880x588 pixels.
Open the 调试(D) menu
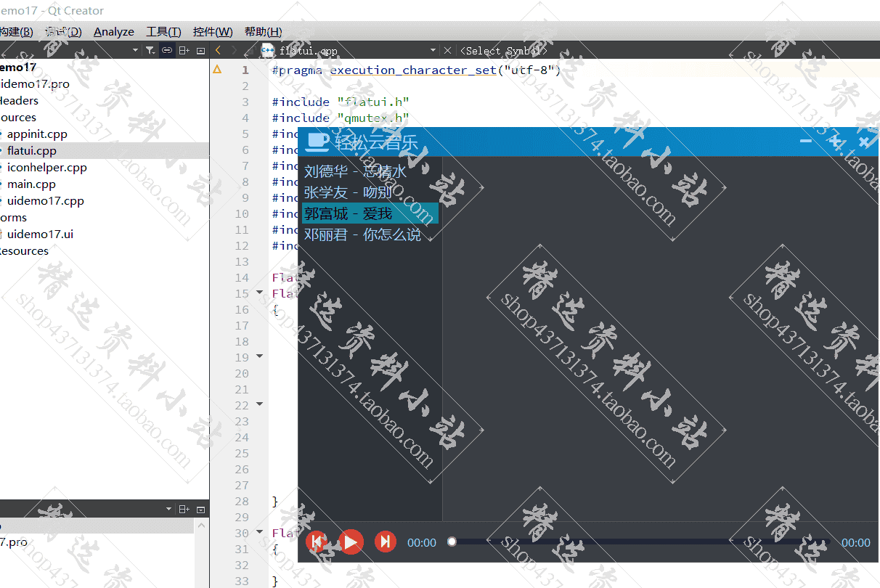click(63, 32)
